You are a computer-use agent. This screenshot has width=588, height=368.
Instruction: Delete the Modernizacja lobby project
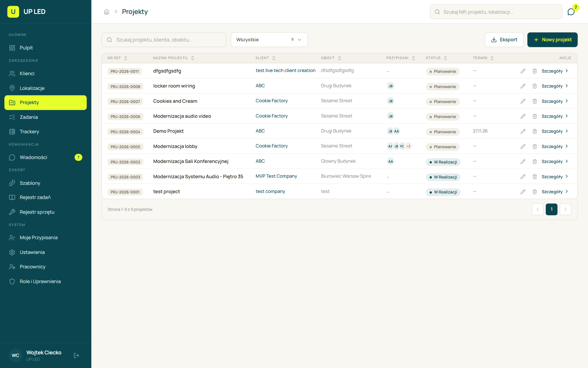pyautogui.click(x=534, y=146)
